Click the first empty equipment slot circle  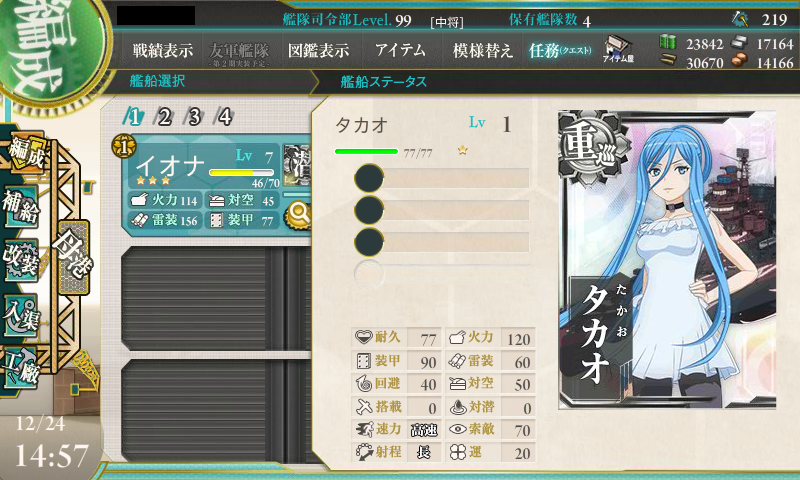pos(369,179)
